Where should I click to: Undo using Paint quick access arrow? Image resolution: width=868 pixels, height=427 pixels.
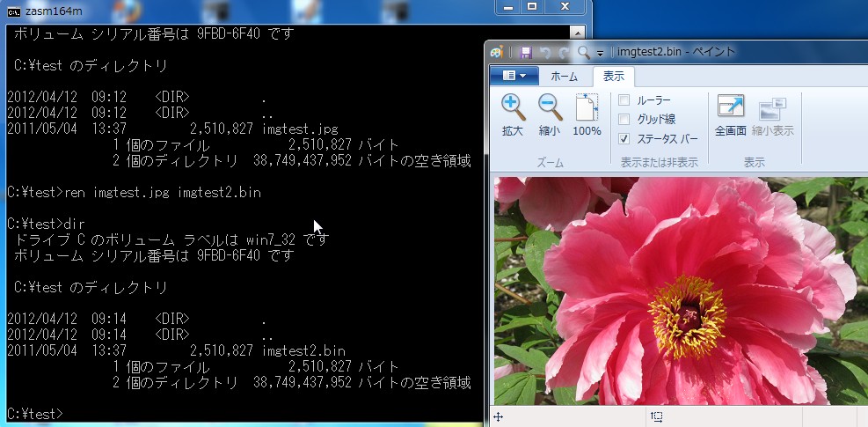pos(545,53)
